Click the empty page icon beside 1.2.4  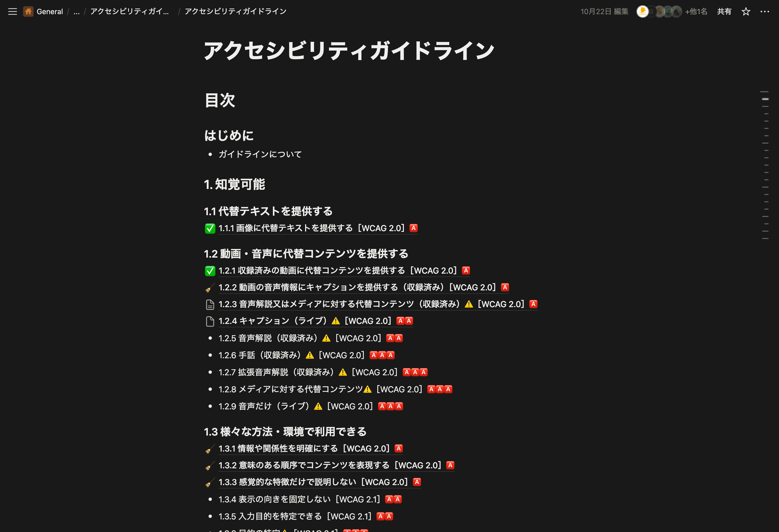pos(210,321)
